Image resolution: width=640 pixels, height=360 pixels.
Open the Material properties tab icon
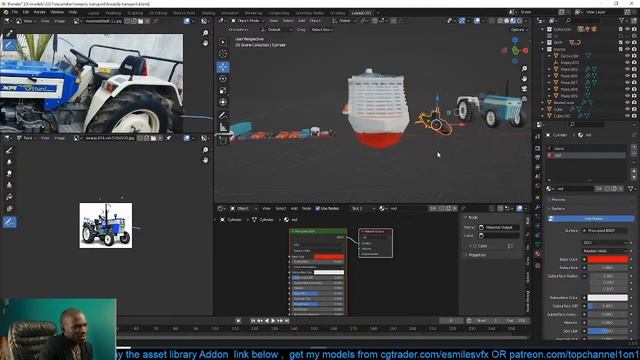click(x=538, y=253)
